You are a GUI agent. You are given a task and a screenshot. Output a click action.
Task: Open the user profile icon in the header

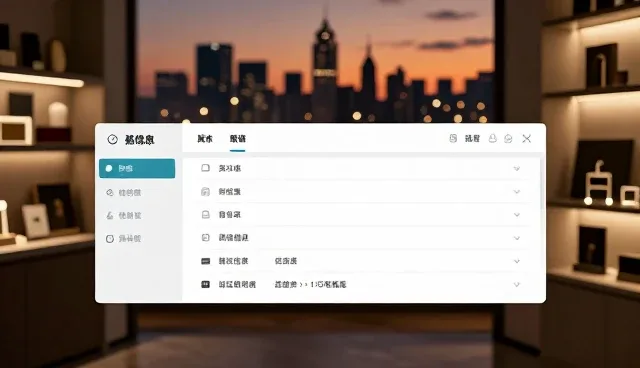tap(493, 138)
